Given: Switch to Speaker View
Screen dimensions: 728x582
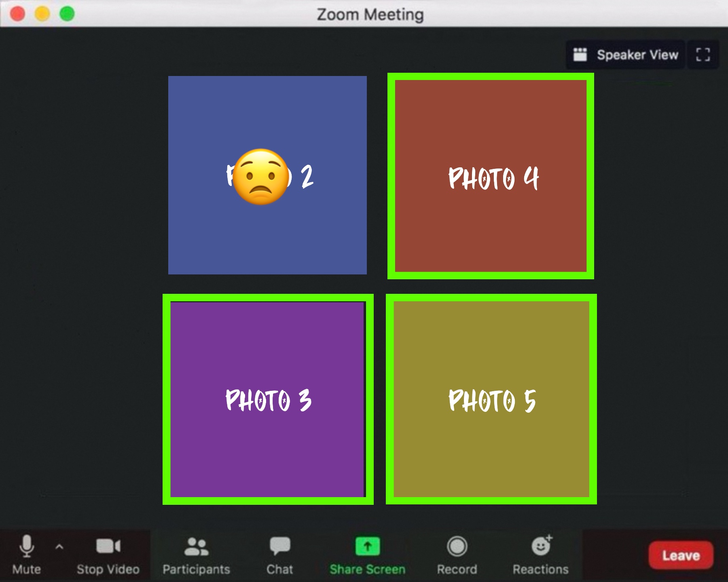Looking at the screenshot, I should pyautogui.click(x=625, y=55).
